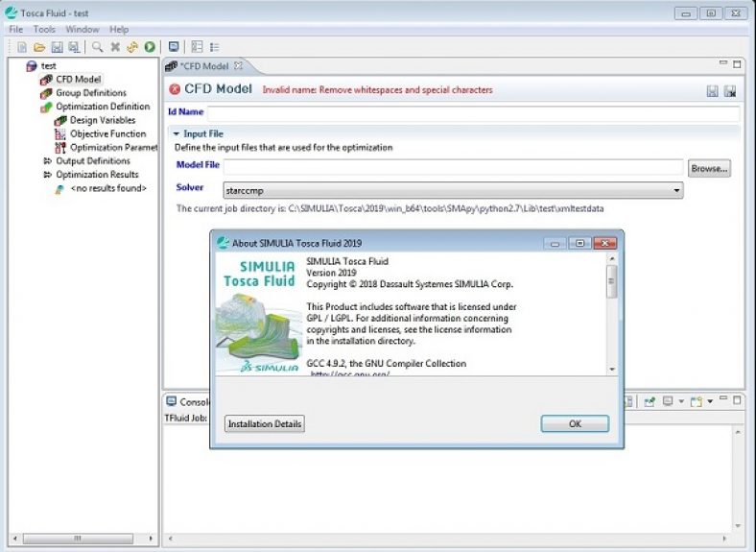Click the About dialog scroll up arrow
This screenshot has width=756, height=552.
pyautogui.click(x=612, y=259)
